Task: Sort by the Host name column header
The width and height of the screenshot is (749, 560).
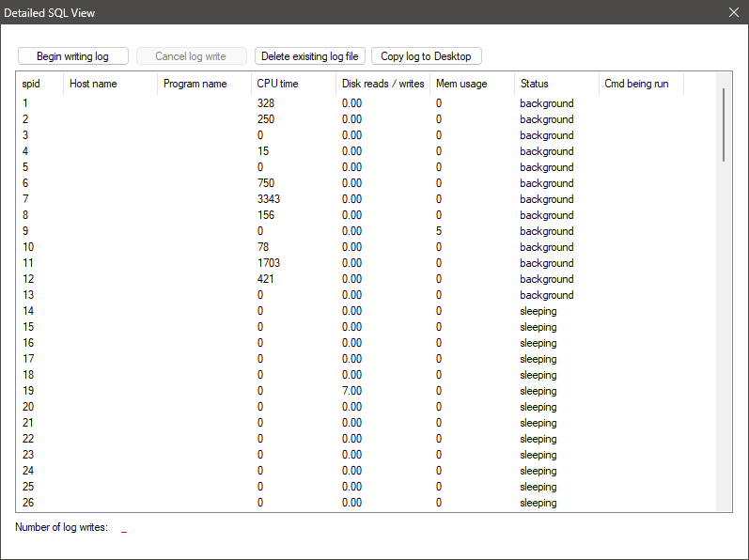Action: coord(110,84)
